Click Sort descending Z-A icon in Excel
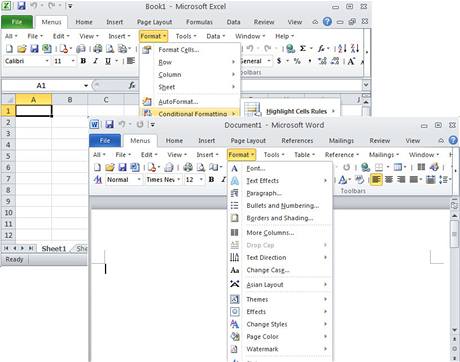This screenshot has height=362, width=460. (x=355, y=49)
